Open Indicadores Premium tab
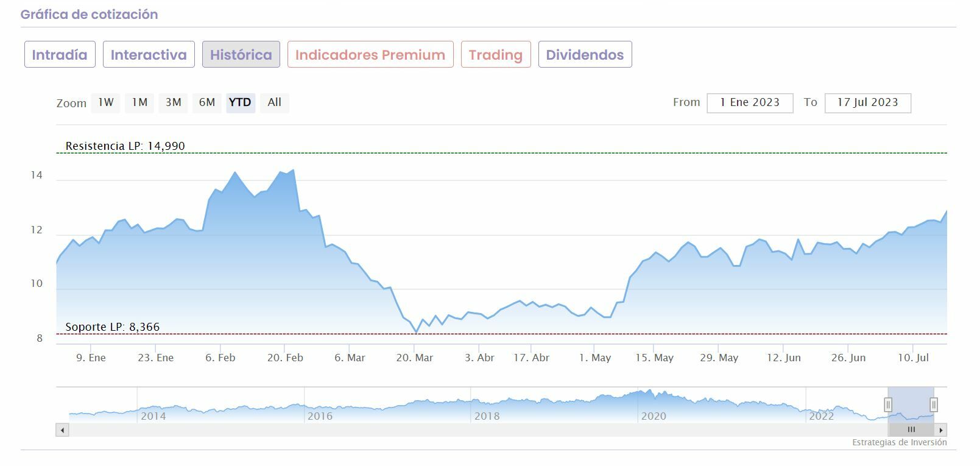 tap(370, 55)
